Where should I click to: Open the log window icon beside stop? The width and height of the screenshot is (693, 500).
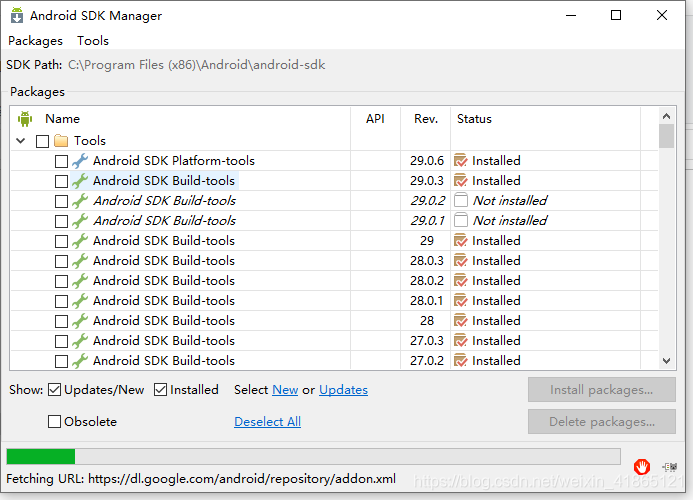pyautogui.click(x=670, y=467)
